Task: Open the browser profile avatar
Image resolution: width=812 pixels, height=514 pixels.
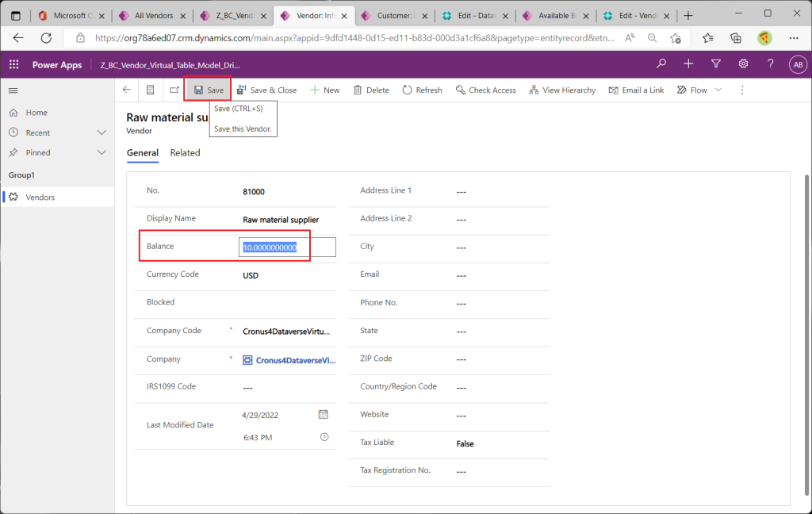Action: click(x=764, y=38)
